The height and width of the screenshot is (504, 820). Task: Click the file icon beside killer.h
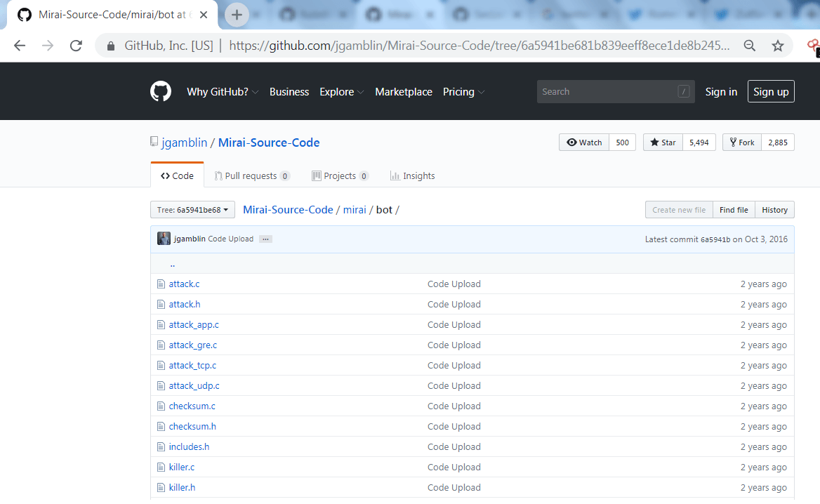click(161, 488)
